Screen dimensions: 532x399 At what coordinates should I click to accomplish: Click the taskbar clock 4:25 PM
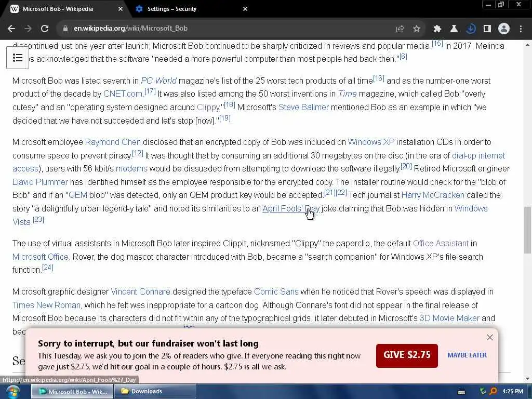[513, 392]
